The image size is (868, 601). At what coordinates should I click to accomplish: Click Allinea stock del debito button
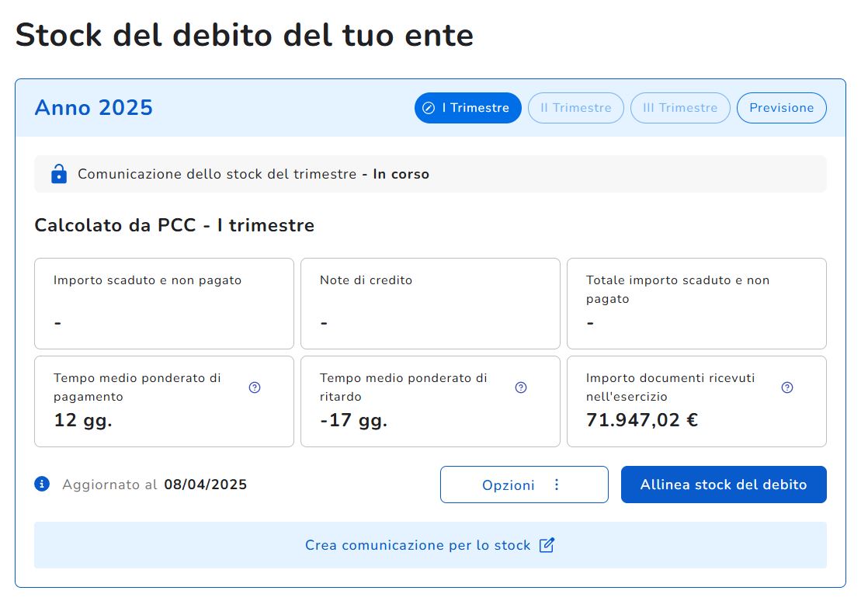click(x=724, y=485)
